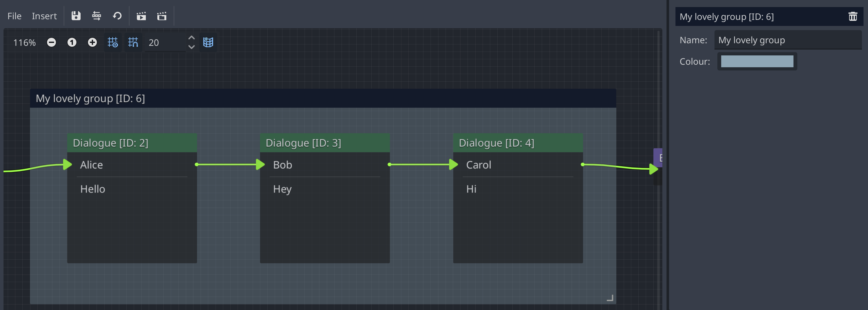
Task: Zoom in using the plus icon
Action: tap(92, 43)
